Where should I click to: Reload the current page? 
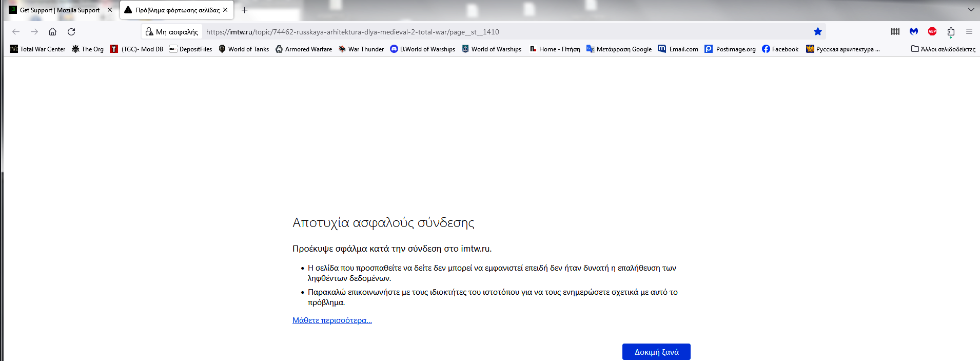[x=71, y=32]
